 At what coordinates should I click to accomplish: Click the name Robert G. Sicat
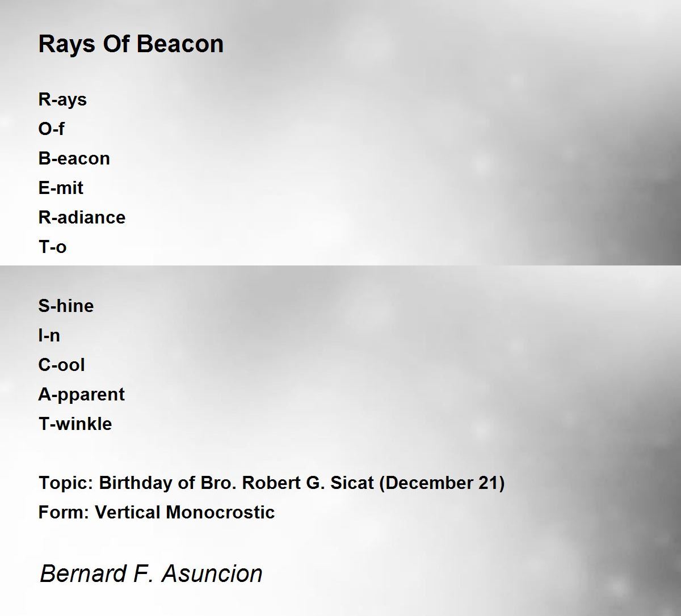point(308,483)
